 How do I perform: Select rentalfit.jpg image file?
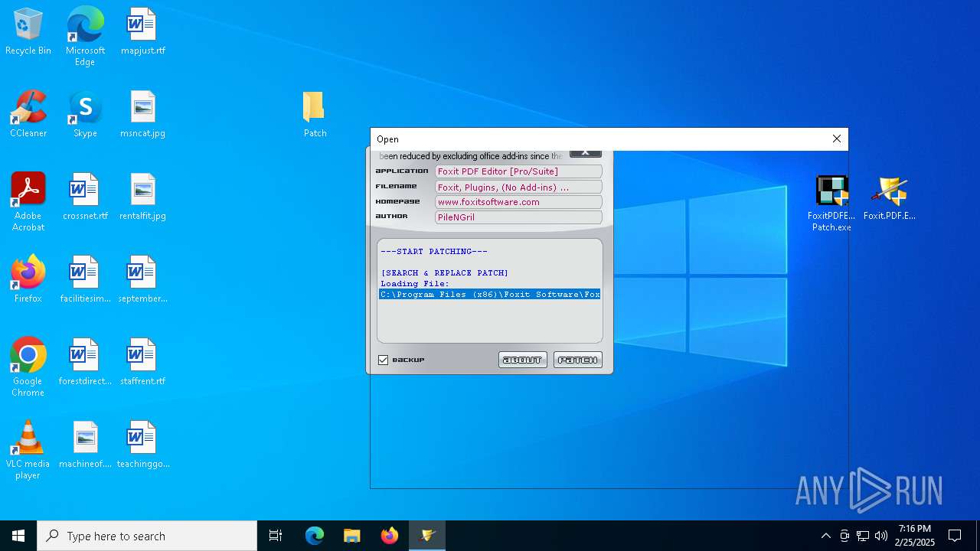(x=142, y=197)
